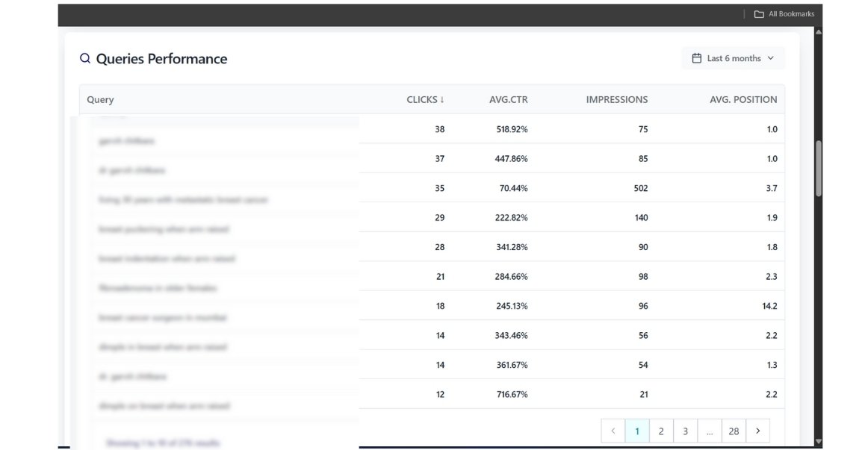Sort by IMPRESSIONS column header
Image resolution: width=868 pixels, height=450 pixels.
tap(616, 99)
